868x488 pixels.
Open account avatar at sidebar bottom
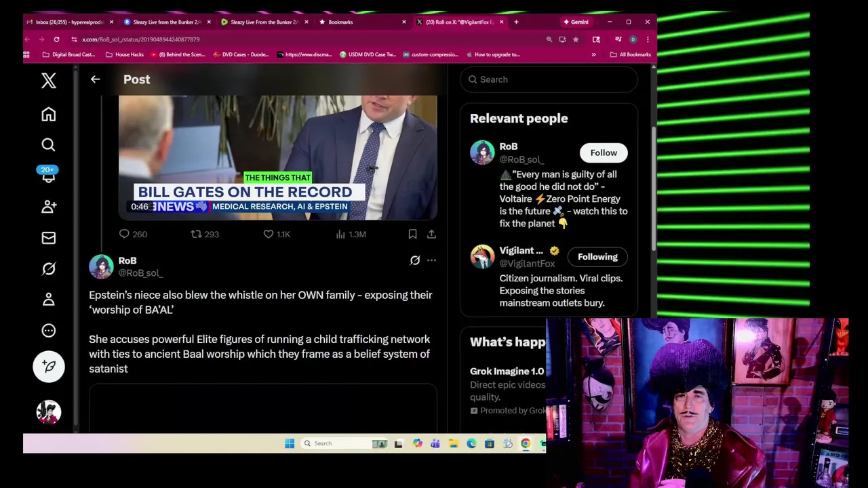[x=48, y=412]
